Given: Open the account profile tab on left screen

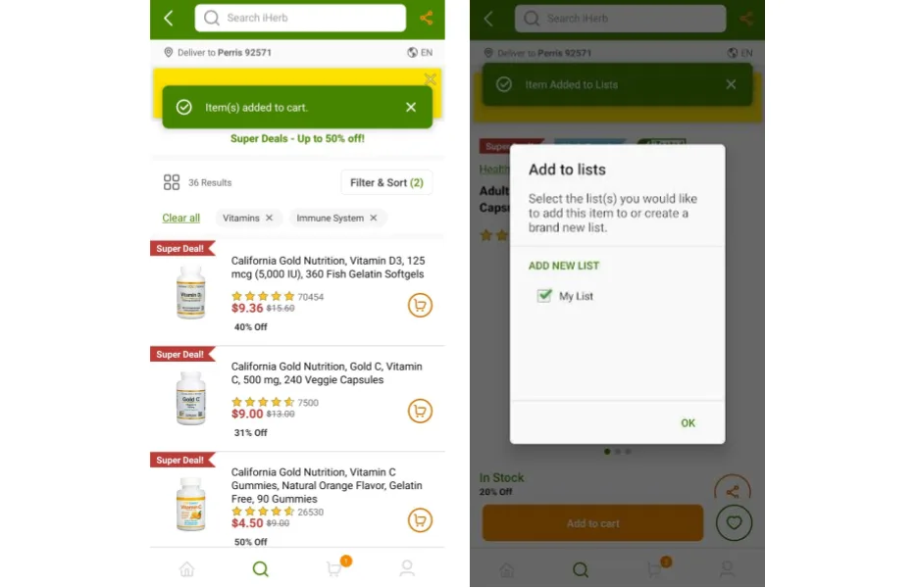Looking at the screenshot, I should pos(407,568).
